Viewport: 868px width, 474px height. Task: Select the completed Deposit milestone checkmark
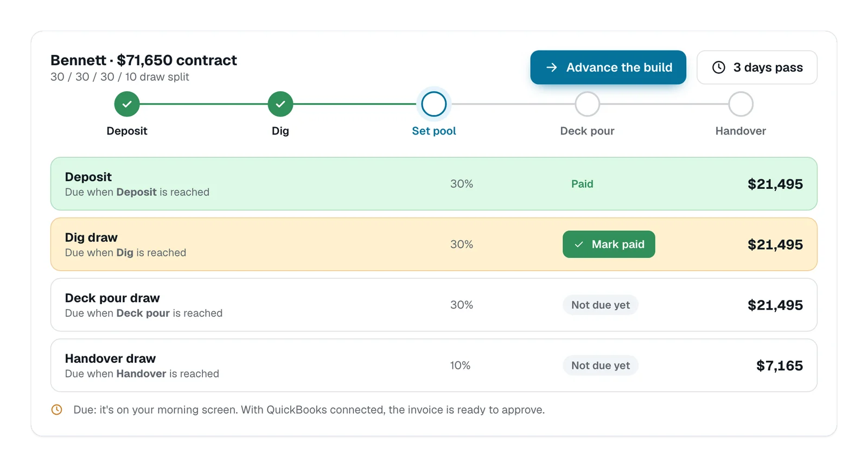click(x=127, y=104)
